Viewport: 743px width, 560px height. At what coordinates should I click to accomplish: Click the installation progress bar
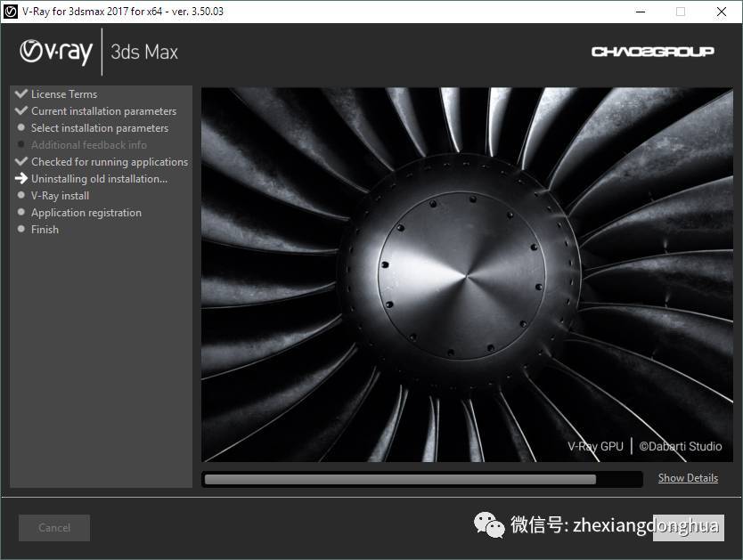pos(421,479)
